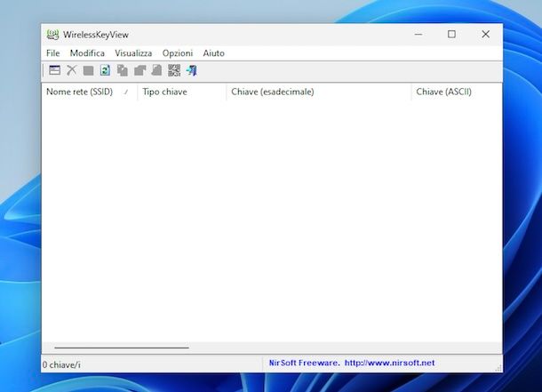Click the properties toolbar icon

click(x=139, y=70)
